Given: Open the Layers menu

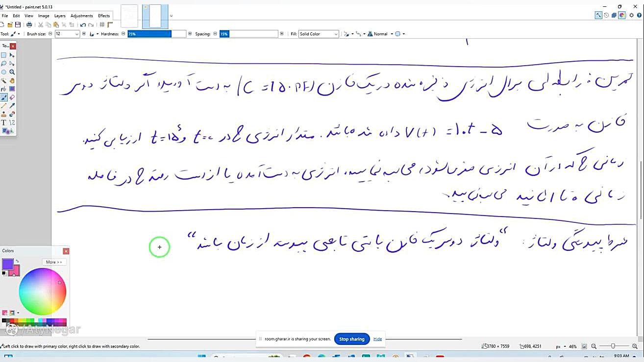Looking at the screenshot, I should [x=60, y=16].
